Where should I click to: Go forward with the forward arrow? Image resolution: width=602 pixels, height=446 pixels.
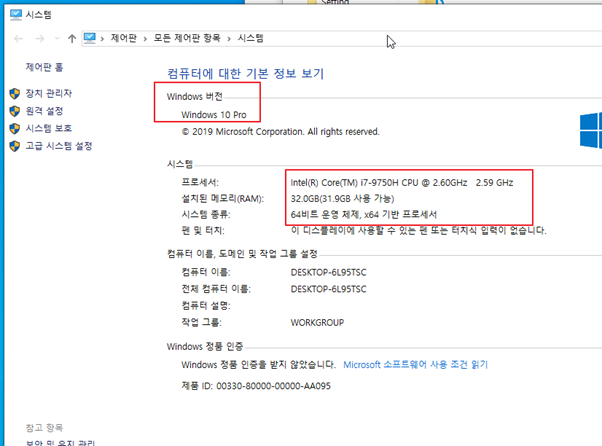click(40, 38)
